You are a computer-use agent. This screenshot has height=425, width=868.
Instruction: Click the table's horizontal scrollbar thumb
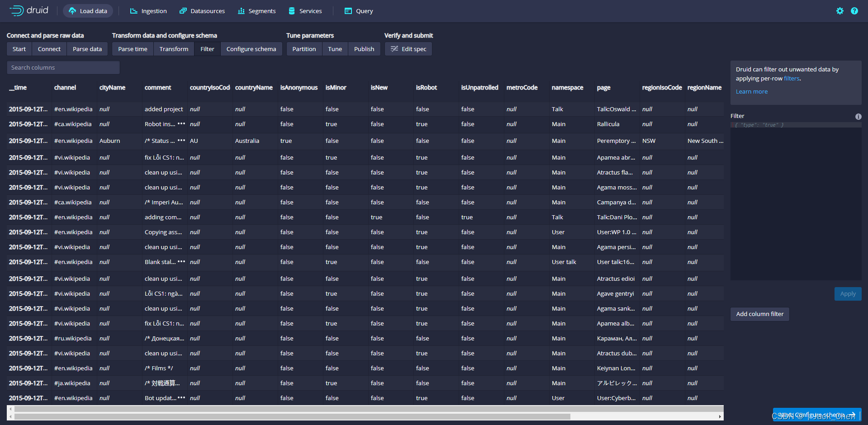[x=293, y=416]
